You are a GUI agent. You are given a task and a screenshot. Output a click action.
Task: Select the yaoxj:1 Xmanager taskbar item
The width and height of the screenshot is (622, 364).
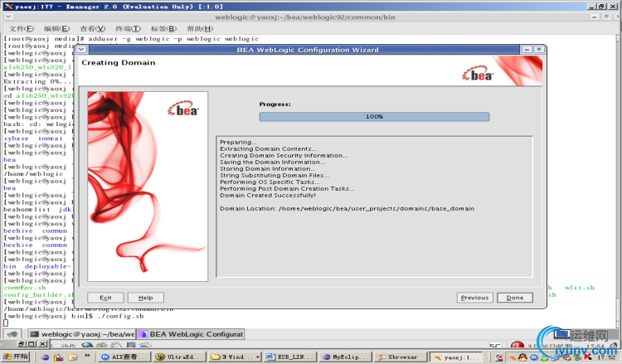pos(456,357)
